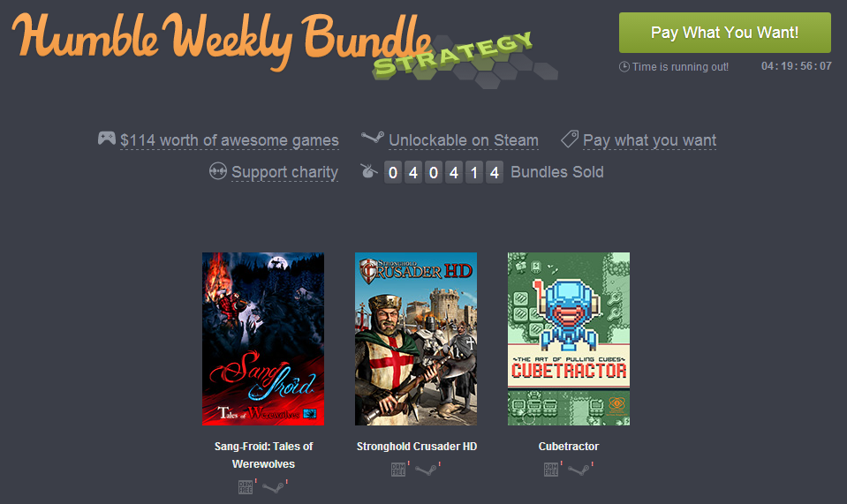Image resolution: width=847 pixels, height=504 pixels.
Task: Click the game controller icon
Action: [x=106, y=139]
